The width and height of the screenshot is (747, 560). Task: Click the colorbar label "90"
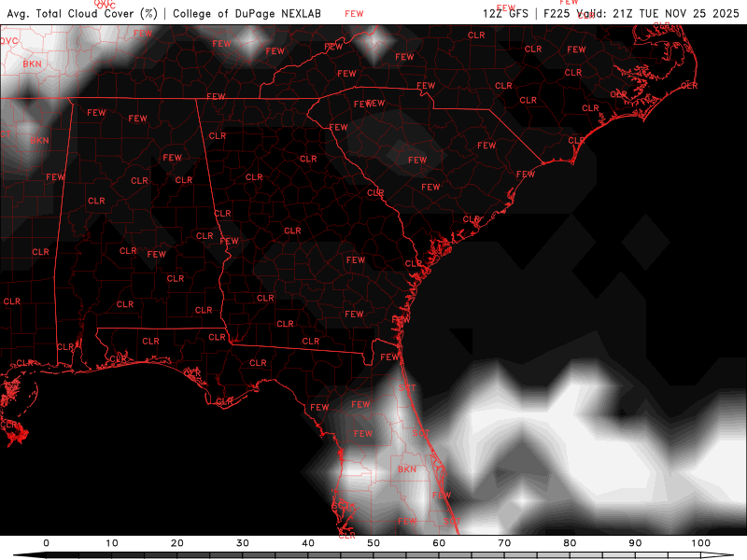pos(636,543)
